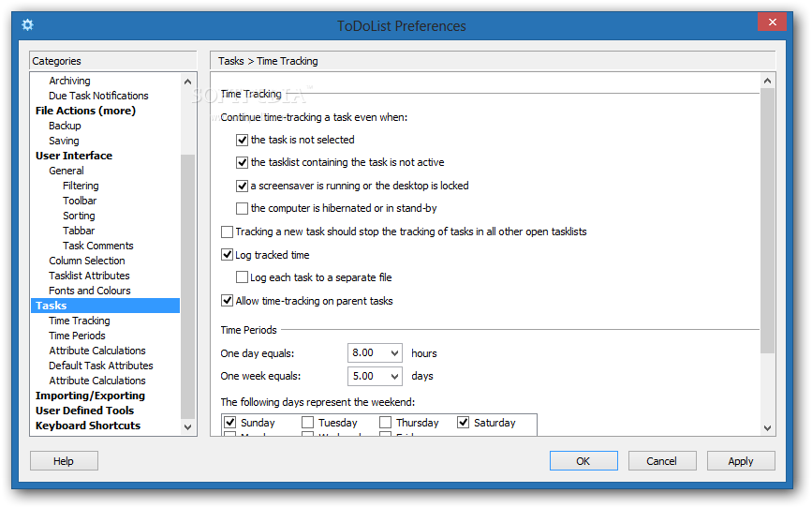This screenshot has height=508, width=812.
Task: Select Due Task Notifications category
Action: click(98, 96)
